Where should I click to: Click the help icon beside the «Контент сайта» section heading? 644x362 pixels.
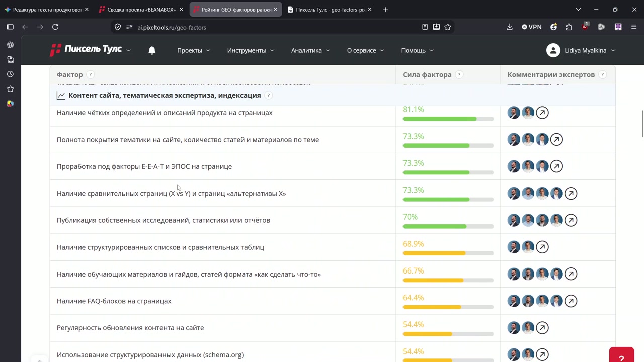coord(268,95)
